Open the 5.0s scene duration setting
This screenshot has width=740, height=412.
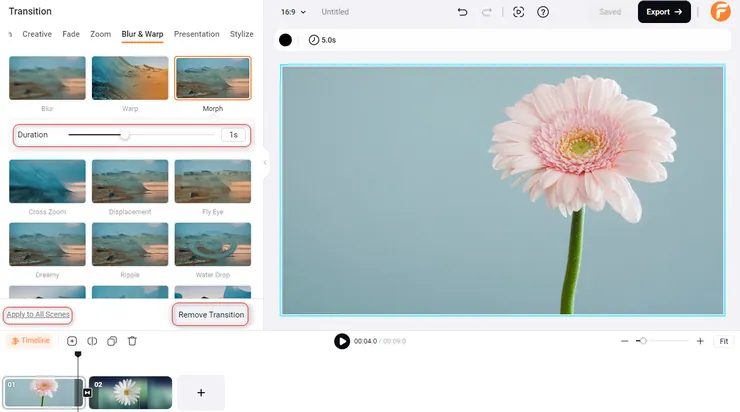pos(322,40)
